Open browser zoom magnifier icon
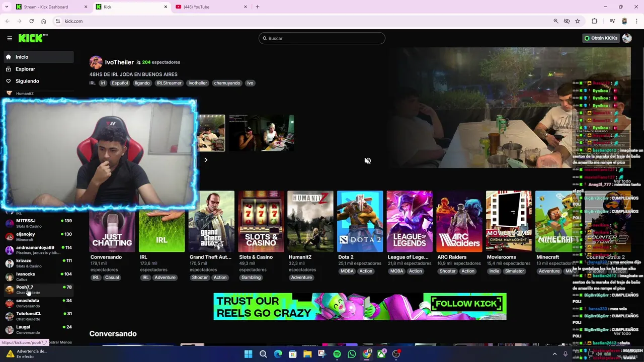The image size is (644, 362). coord(556,21)
